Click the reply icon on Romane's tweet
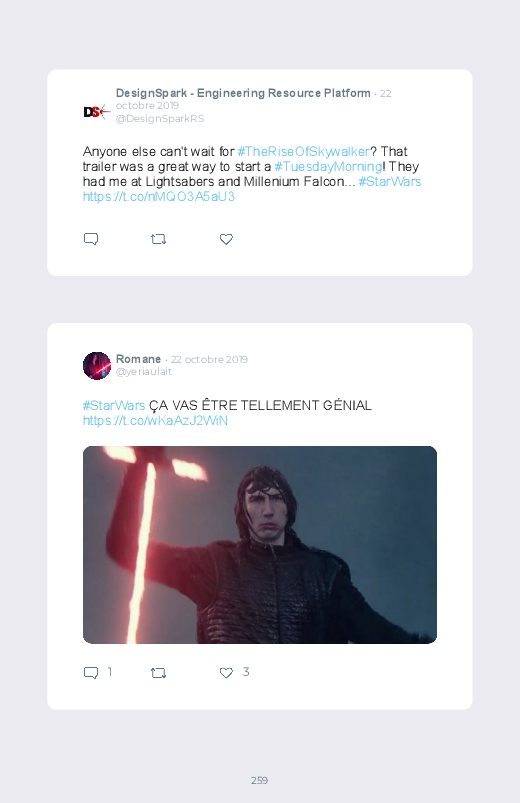Image resolution: width=520 pixels, height=803 pixels. pos(91,672)
